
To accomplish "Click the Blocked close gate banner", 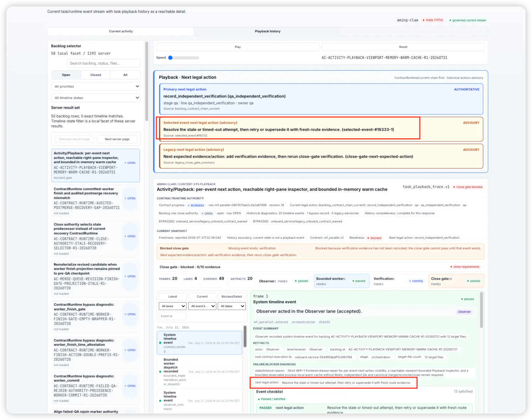I will click(320, 252).
